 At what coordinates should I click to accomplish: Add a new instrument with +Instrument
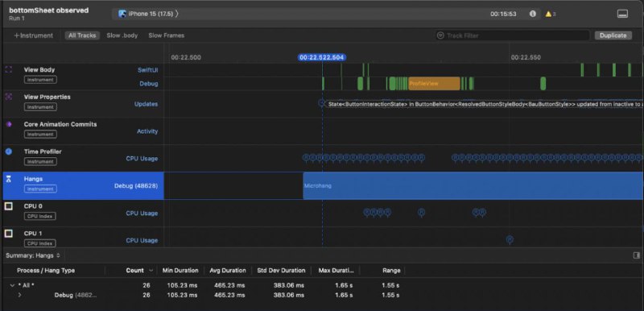pyautogui.click(x=33, y=35)
